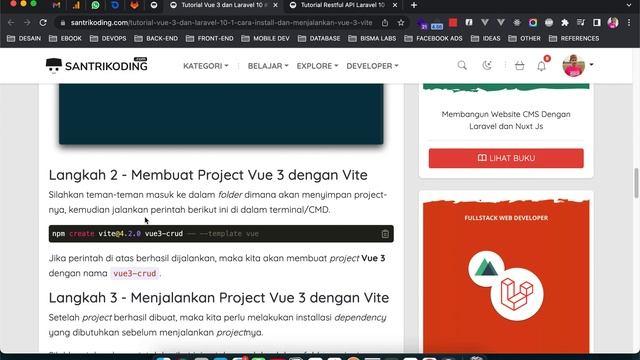Expand the EXPLORE dropdown menu
Image resolution: width=640 pixels, height=360 pixels.
317,66
